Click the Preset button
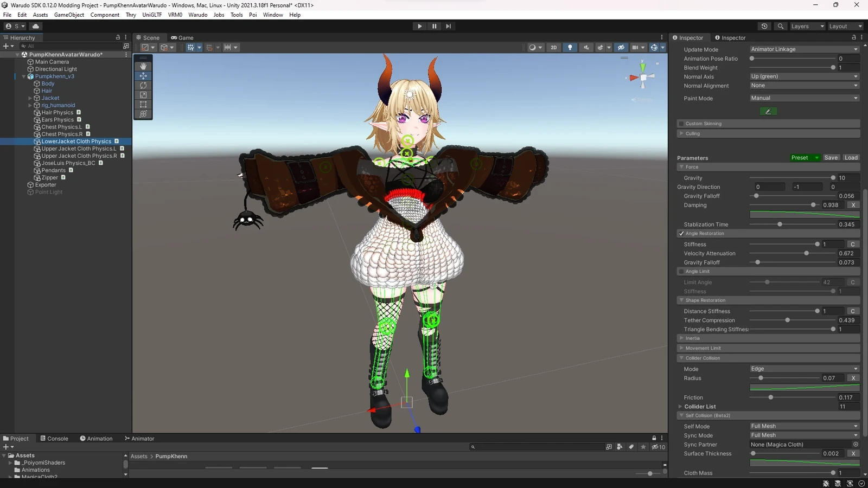 805,158
